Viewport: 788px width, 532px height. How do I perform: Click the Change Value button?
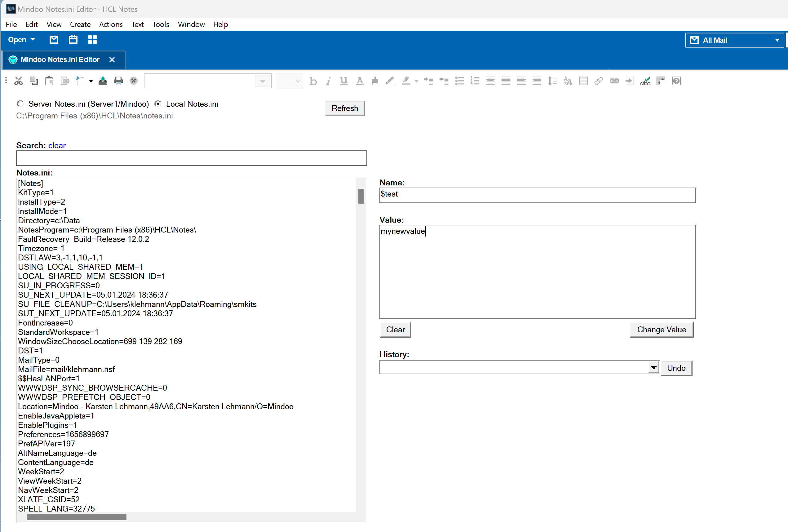tap(662, 330)
